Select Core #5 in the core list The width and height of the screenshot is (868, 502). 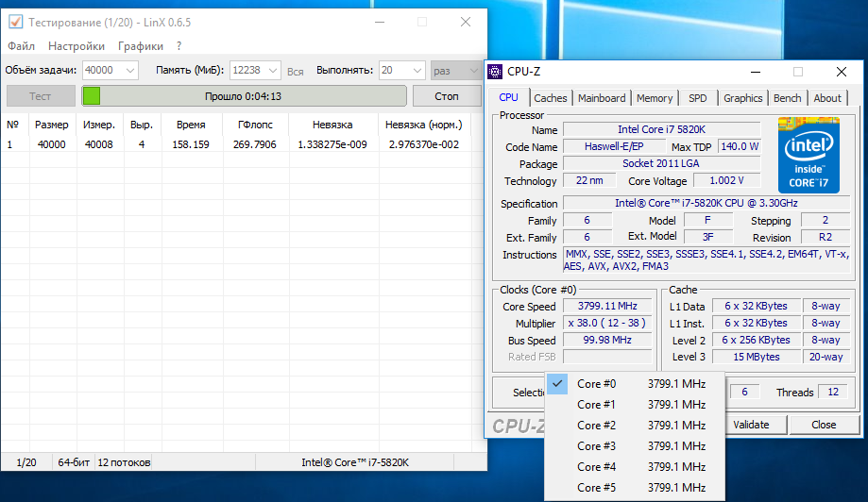[635, 488]
